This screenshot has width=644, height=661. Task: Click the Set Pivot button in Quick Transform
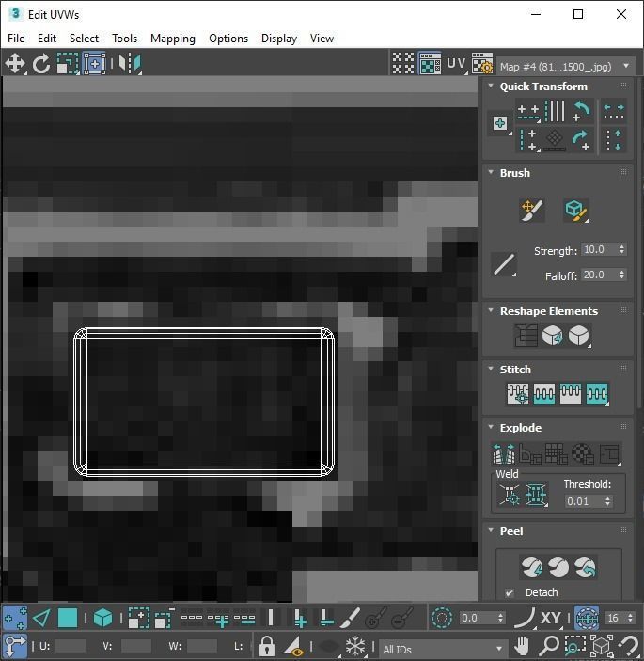pyautogui.click(x=500, y=123)
